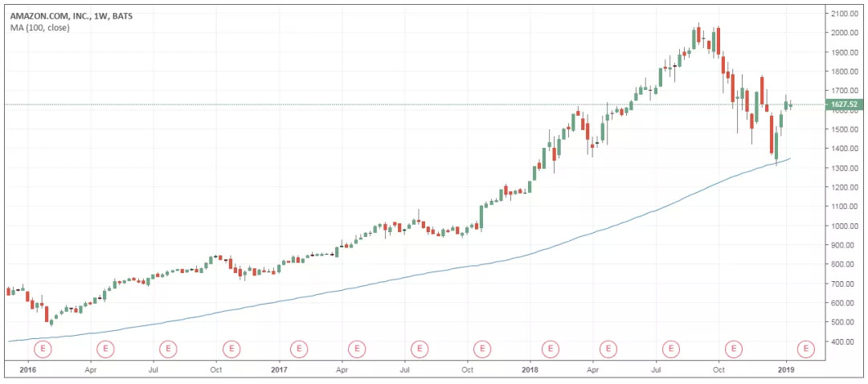Click the 1100.00 price axis label
Viewport: 868px width, 384px height.
coord(845,206)
